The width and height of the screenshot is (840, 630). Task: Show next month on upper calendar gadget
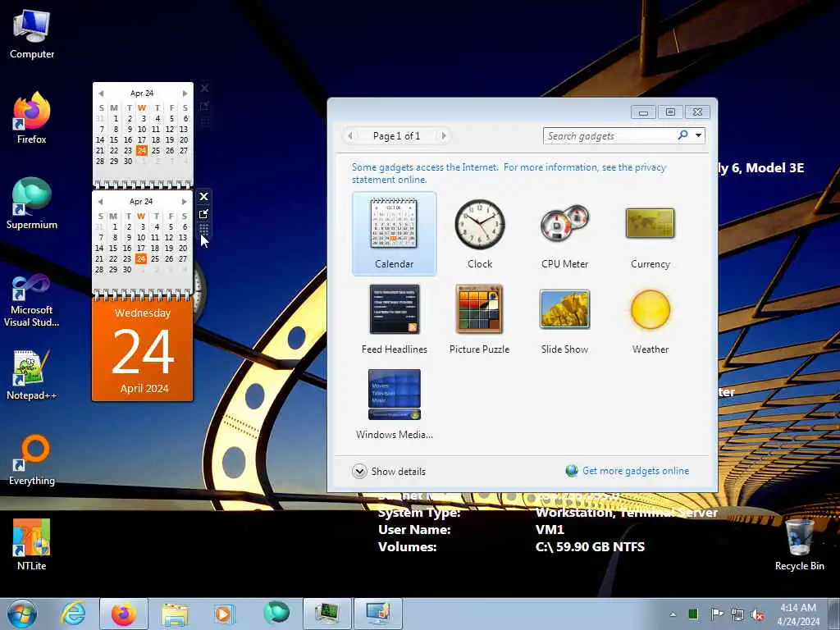[x=185, y=94]
